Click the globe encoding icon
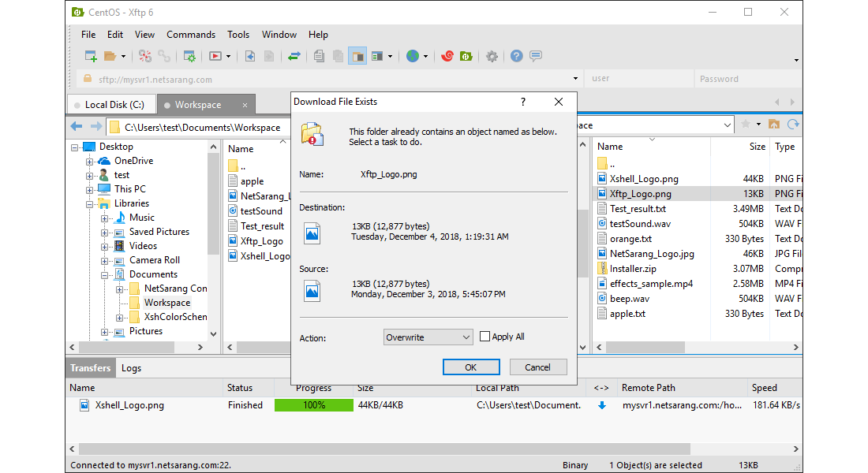Screen dimensions: 868x473 pos(413,57)
